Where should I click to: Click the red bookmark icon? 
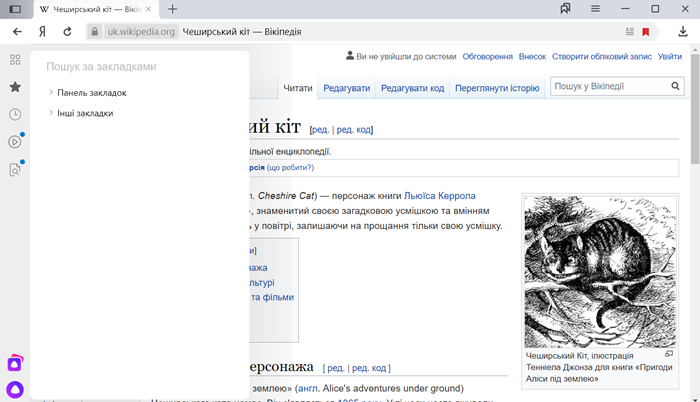[x=646, y=32]
